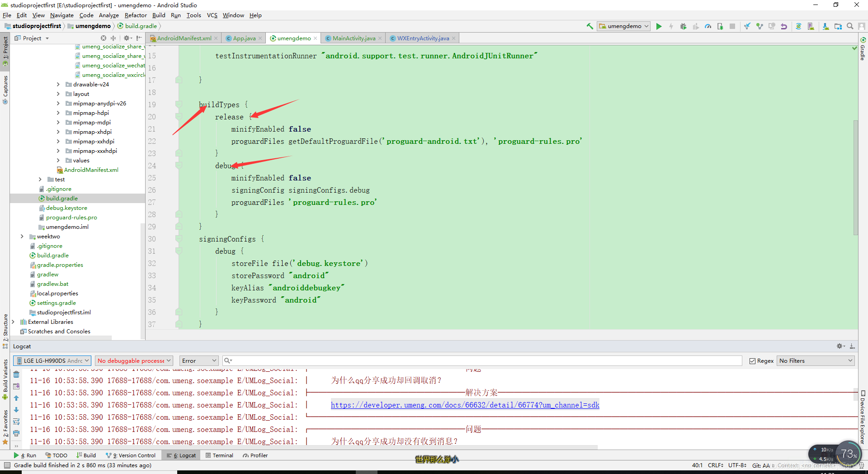Click the VCS Update Project icon
Viewport: 868px width, 474px height.
pos(747,26)
